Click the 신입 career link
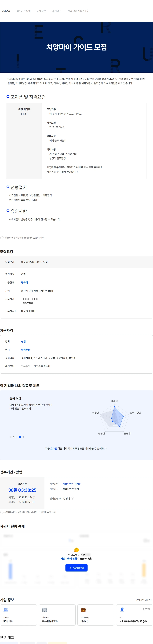The width and height of the screenshot is (153, 644). [23, 341]
